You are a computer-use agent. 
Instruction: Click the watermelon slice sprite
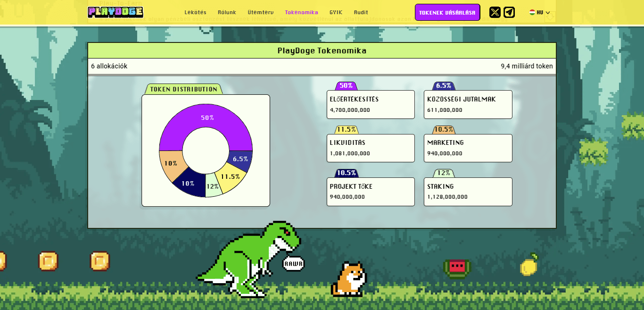(457, 268)
